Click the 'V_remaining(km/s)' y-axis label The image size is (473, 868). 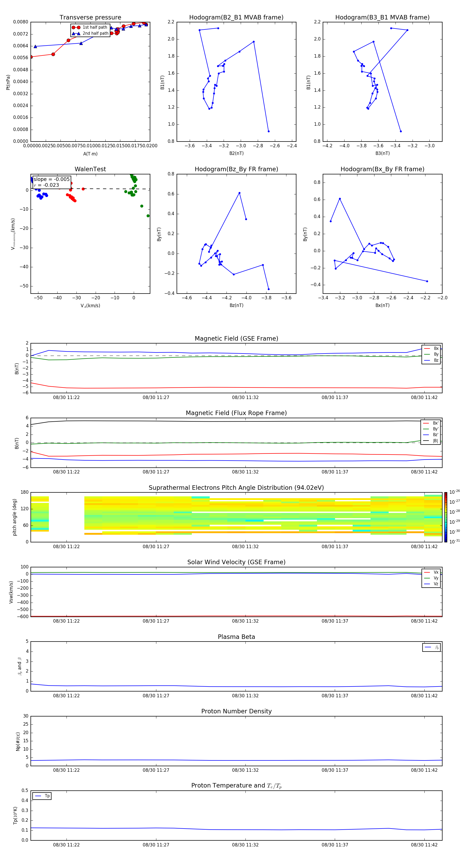(13, 234)
